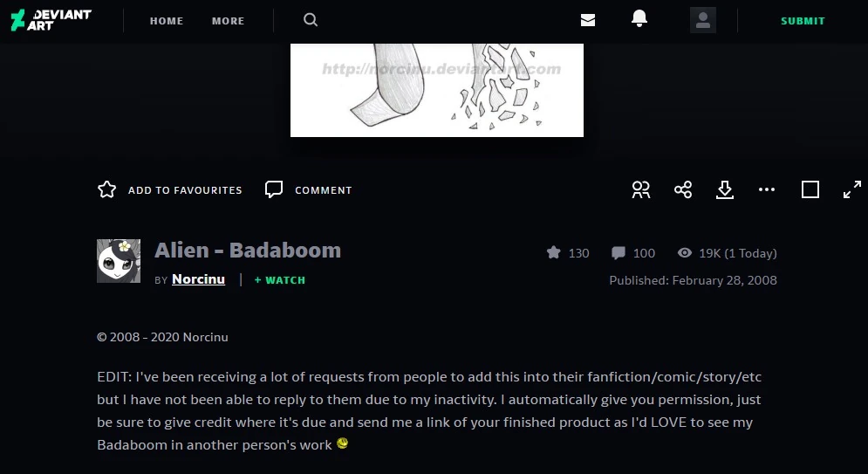Open Norcinu's profile link
This screenshot has width=868, height=474.
(198, 279)
